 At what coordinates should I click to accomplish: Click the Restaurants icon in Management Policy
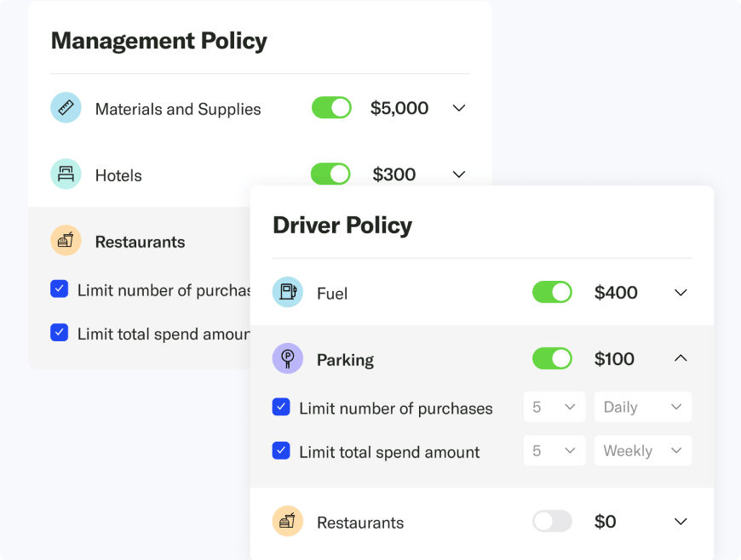pos(66,241)
